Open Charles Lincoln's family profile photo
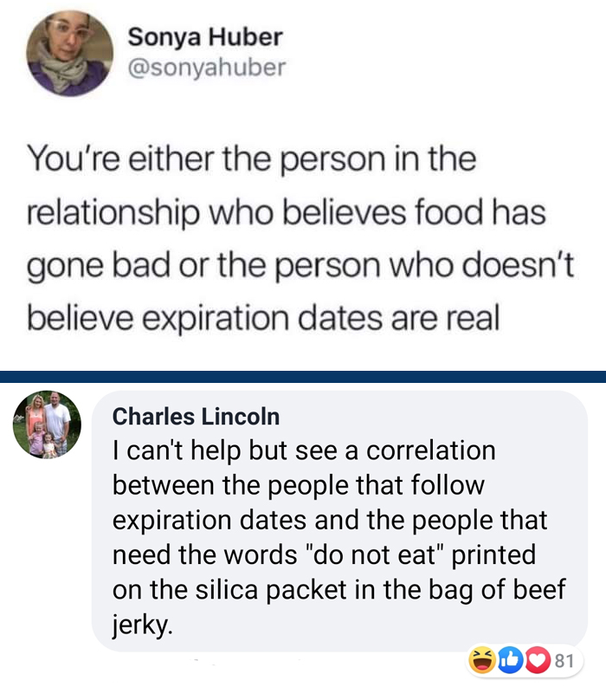Image resolution: width=606 pixels, height=700 pixels. [x=47, y=425]
